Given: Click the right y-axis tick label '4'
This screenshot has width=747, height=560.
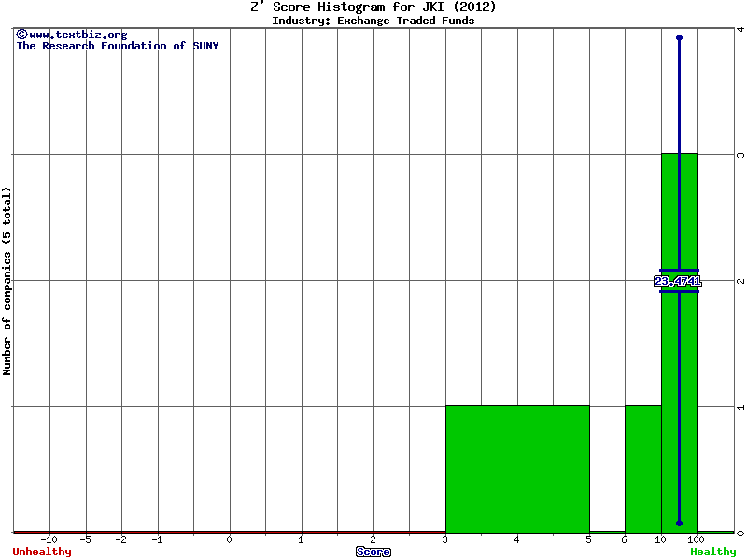Looking at the screenshot, I should point(740,30).
